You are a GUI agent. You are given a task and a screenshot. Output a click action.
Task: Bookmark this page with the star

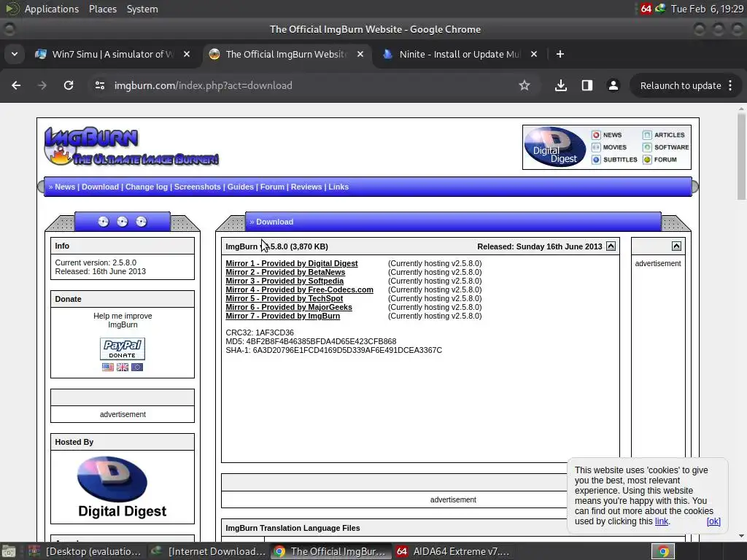click(x=524, y=85)
